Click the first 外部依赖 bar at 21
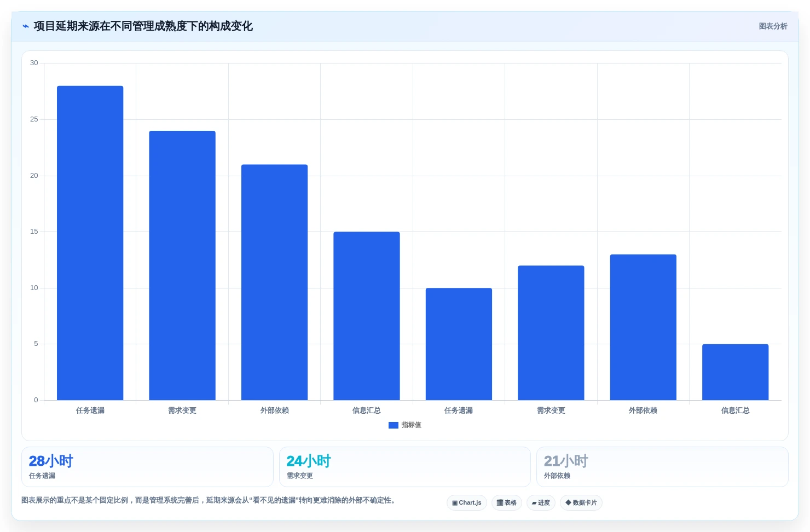Image resolution: width=810 pixels, height=532 pixels. pos(275,282)
